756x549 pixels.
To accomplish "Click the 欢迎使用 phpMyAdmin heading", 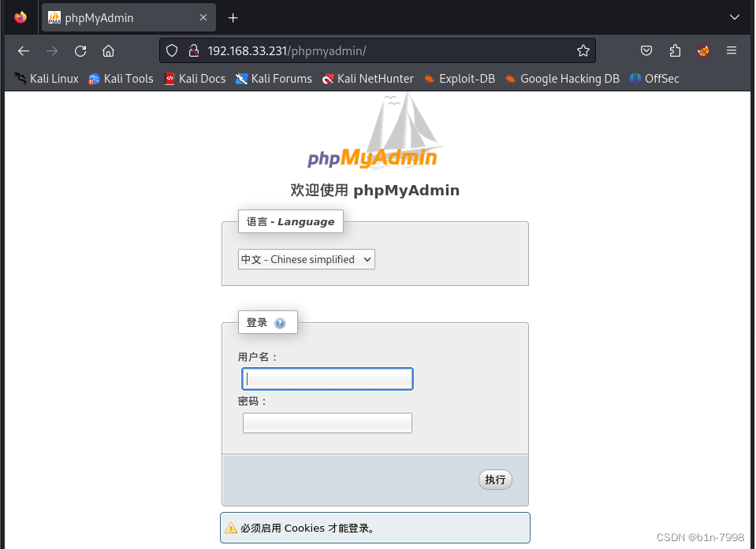I will (x=374, y=191).
